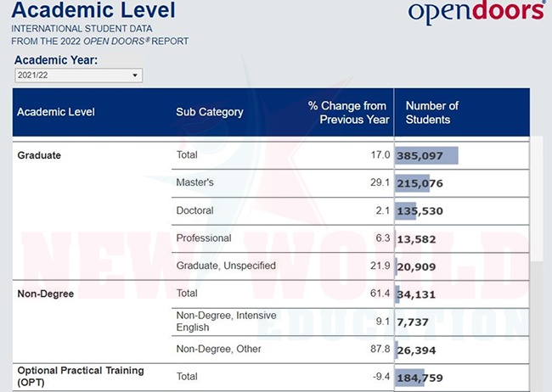Image resolution: width=552 pixels, height=392 pixels.
Task: Click the Number of Students column header
Action: pos(431,112)
